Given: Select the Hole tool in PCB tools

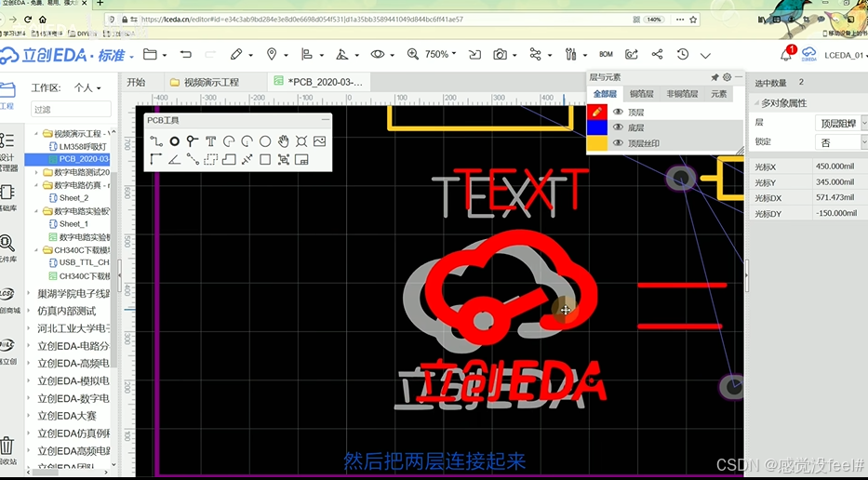Looking at the screenshot, I should 301,141.
